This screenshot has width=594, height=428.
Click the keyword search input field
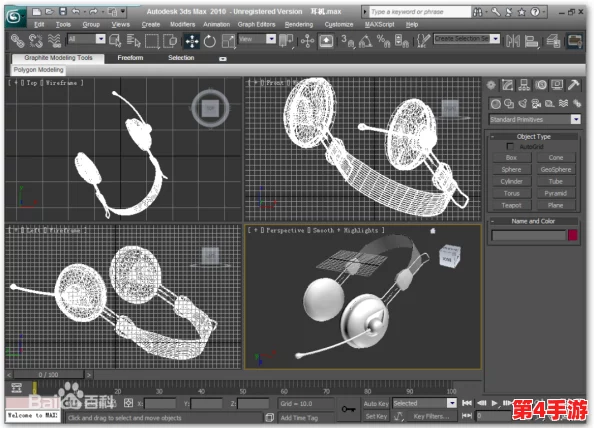coord(420,12)
